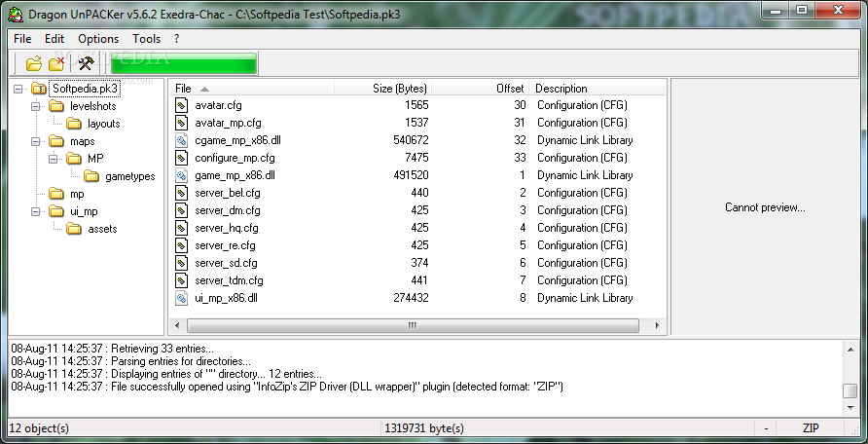This screenshot has width=868, height=444.
Task: Click the cgame_mp_x86.dll file icon
Action: [182, 140]
